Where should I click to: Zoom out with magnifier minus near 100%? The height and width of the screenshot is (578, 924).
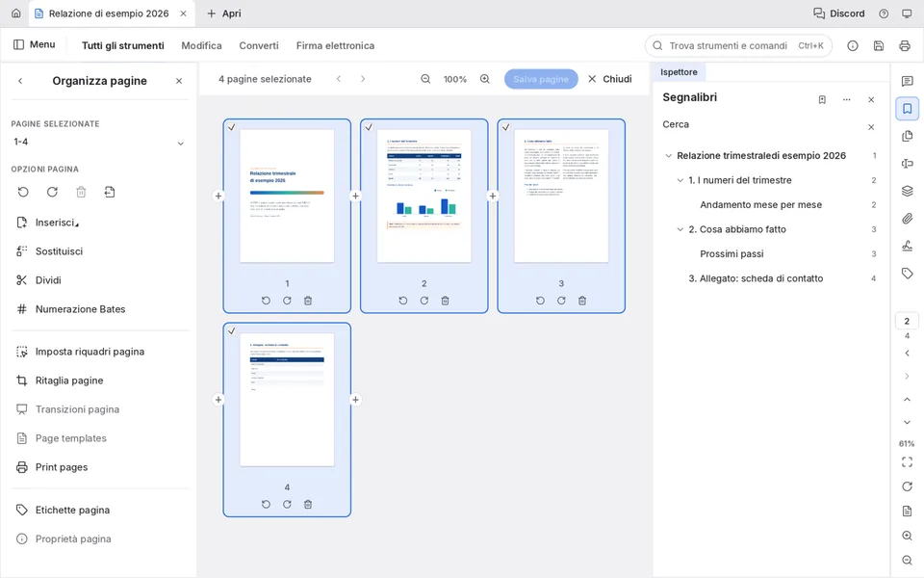pyautogui.click(x=425, y=79)
